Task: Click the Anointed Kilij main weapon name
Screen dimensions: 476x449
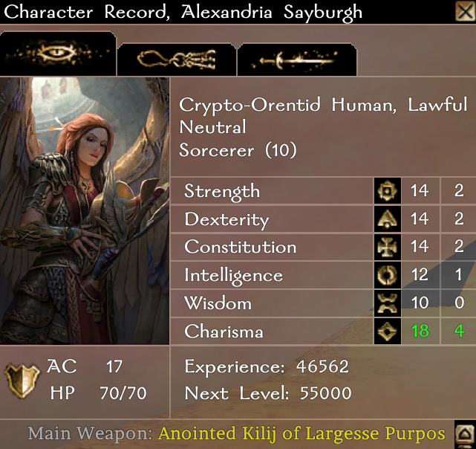Action: pos(301,433)
